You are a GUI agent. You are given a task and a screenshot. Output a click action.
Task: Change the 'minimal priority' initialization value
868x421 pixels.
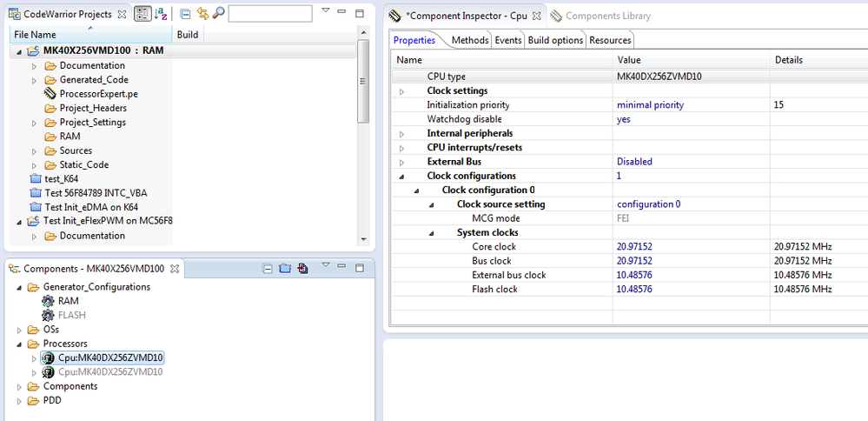651,104
